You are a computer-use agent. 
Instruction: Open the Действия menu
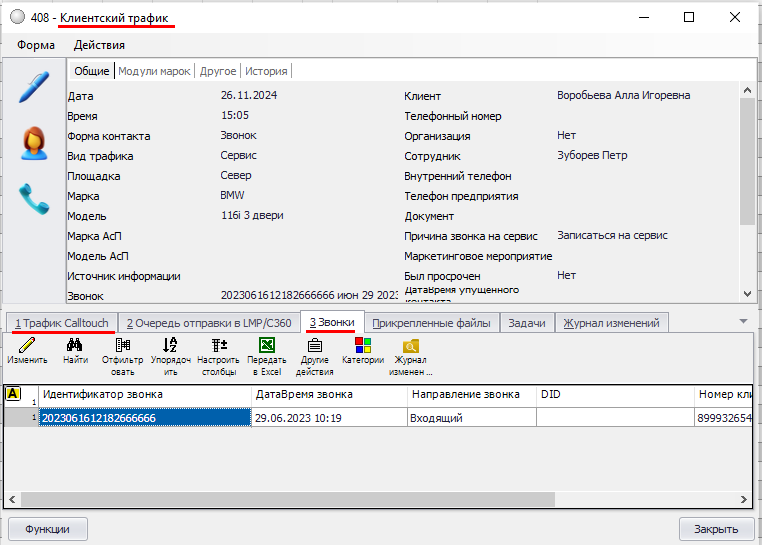(x=99, y=45)
